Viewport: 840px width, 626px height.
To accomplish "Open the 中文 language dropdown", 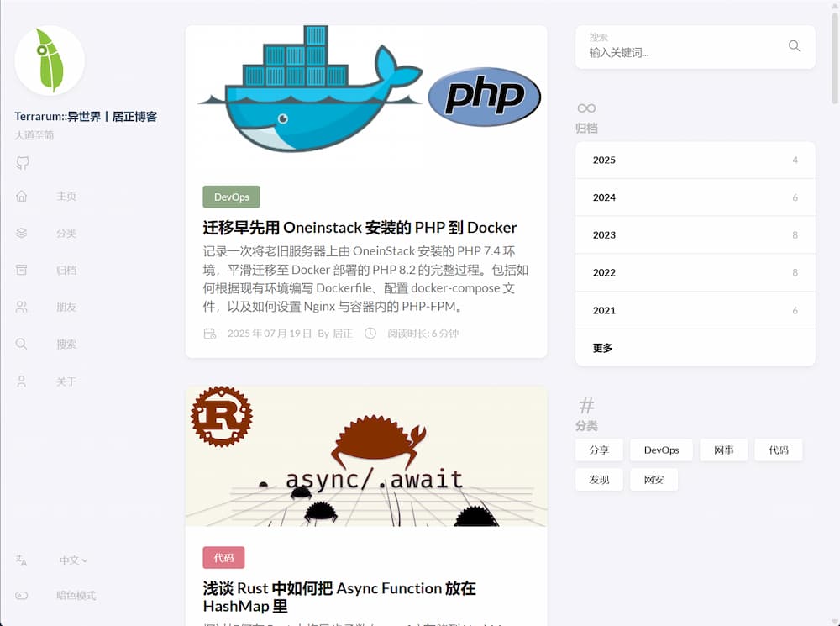I will (73, 560).
